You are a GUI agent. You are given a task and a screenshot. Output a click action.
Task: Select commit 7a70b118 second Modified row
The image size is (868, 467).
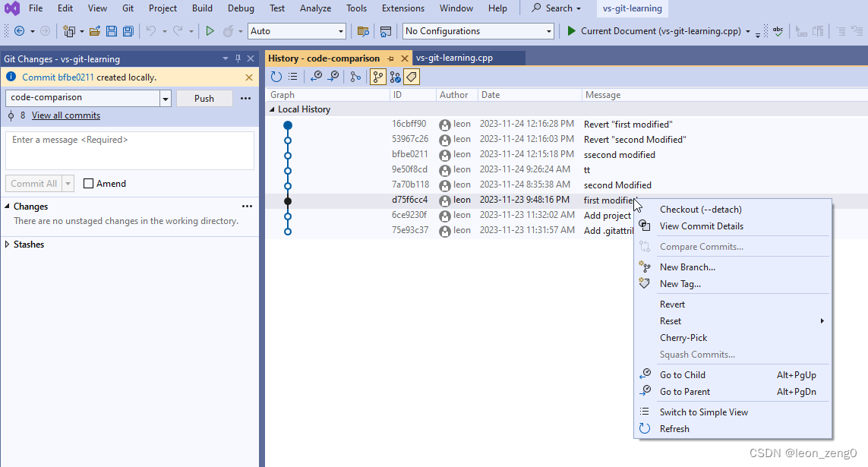coord(567,185)
